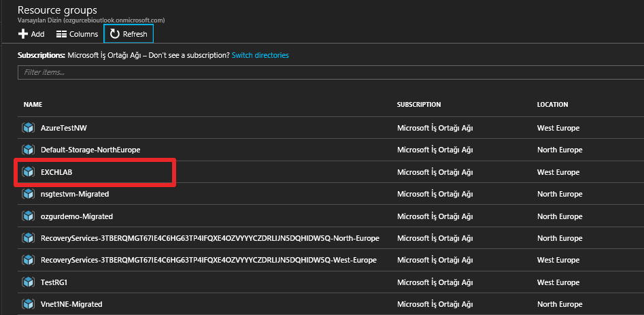Sort by the SUBSCRIPTION column header
The image size is (644, 315).
point(419,105)
